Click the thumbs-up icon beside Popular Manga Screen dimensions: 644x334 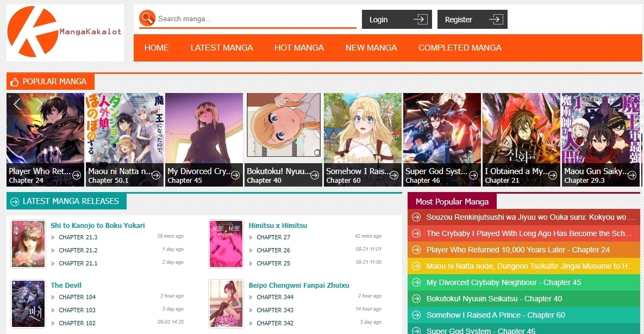pos(14,82)
